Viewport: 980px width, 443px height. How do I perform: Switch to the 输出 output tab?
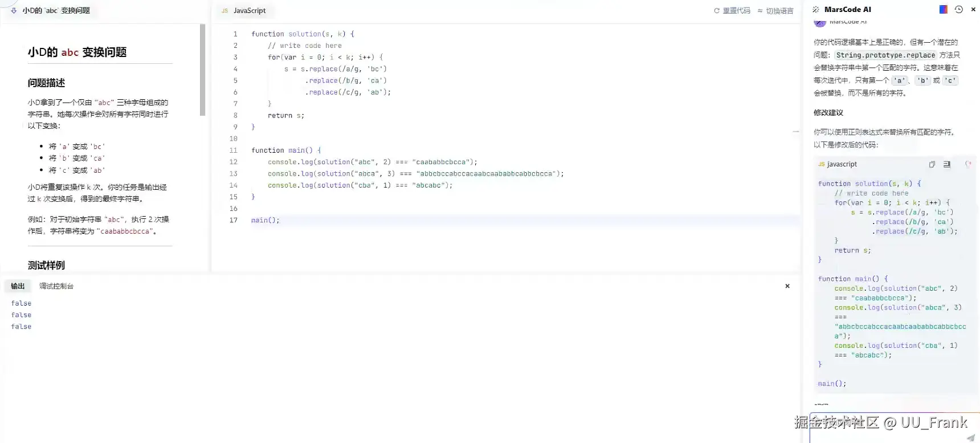18,286
